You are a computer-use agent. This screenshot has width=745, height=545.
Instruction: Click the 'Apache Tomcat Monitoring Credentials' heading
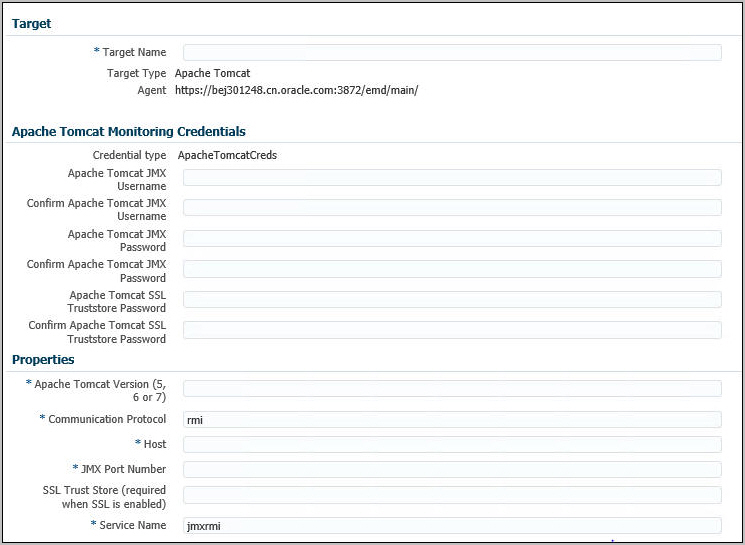click(x=129, y=132)
